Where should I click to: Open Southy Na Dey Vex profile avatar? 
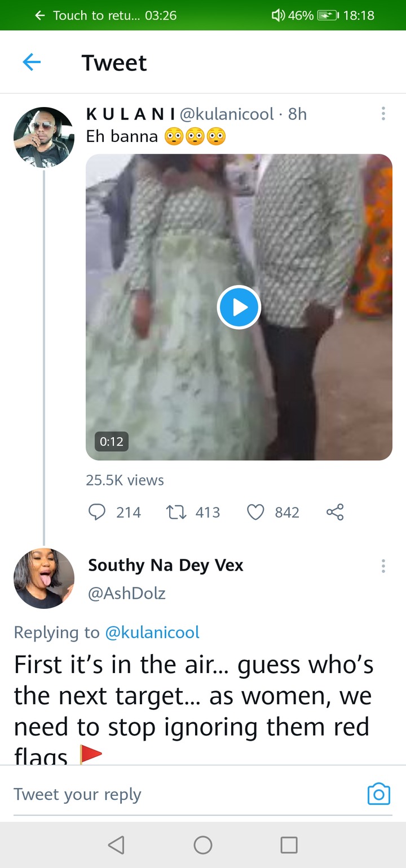[44, 578]
